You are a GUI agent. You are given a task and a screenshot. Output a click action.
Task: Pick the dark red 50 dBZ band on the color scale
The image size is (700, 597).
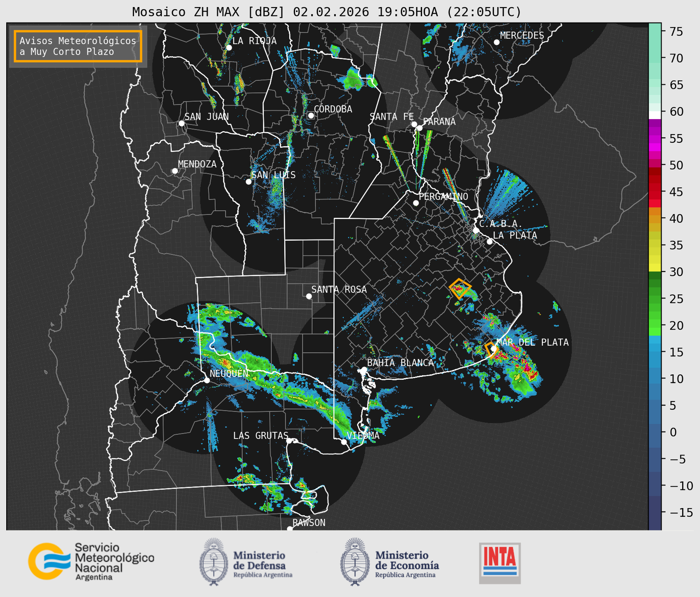655,169
